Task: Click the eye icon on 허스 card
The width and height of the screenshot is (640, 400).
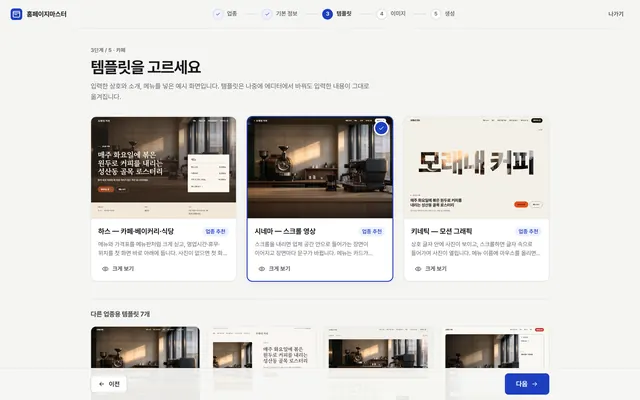Action: click(x=105, y=269)
